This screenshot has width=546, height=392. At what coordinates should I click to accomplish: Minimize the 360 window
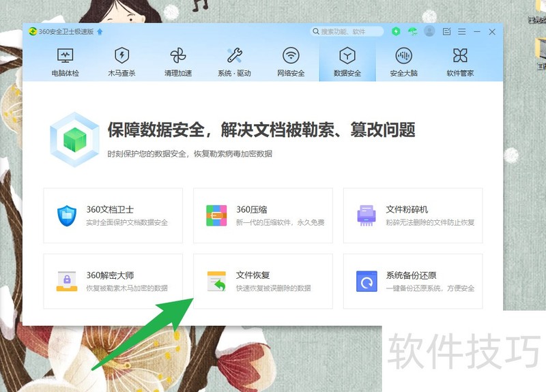pyautogui.click(x=477, y=31)
